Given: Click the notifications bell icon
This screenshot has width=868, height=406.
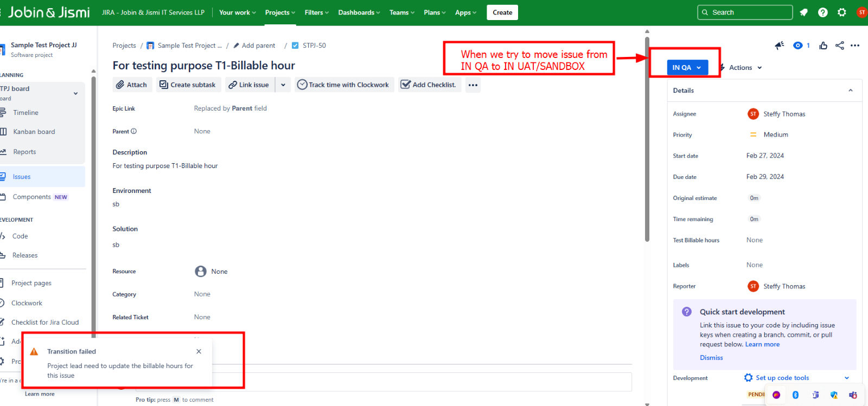Looking at the screenshot, I should click(x=804, y=12).
